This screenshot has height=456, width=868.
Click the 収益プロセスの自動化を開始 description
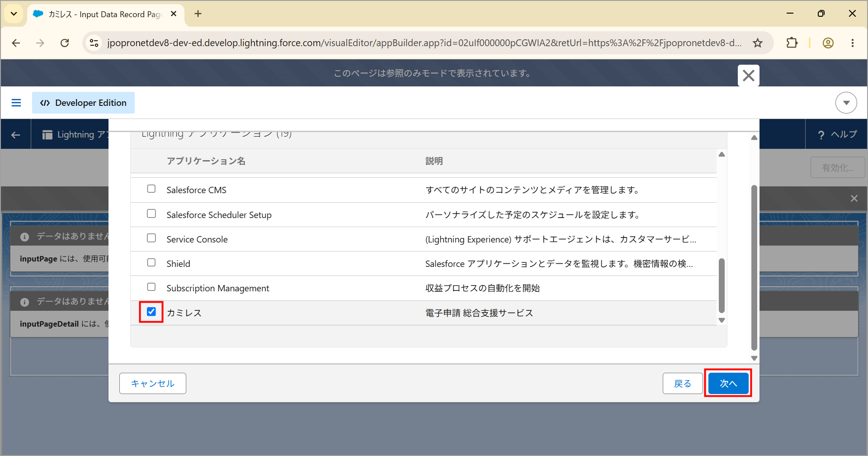tap(482, 288)
